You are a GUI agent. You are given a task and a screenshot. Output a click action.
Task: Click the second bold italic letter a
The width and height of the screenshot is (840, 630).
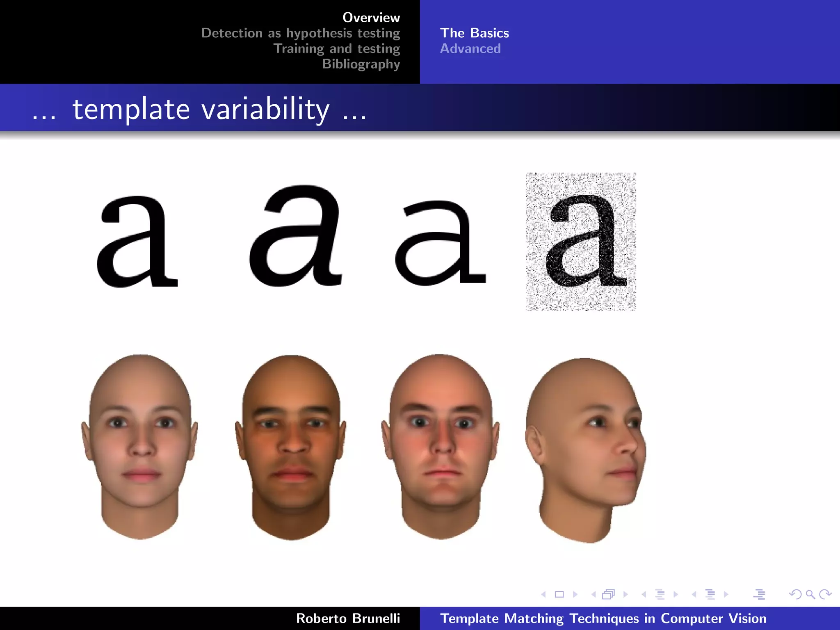[295, 235]
